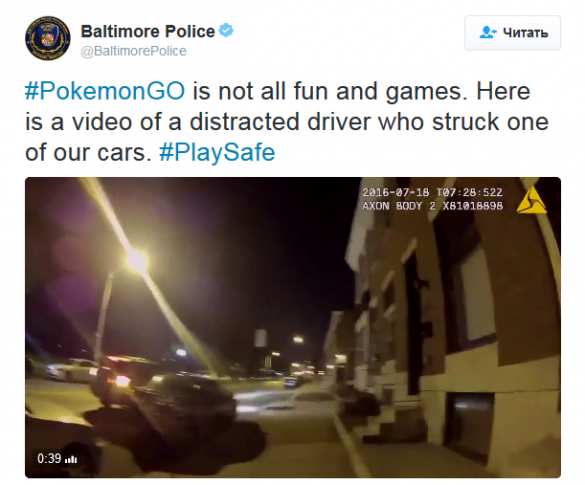Image resolution: width=585 pixels, height=485 pixels.
Task: Click the yellow Axon logo in video
Action: tap(531, 200)
